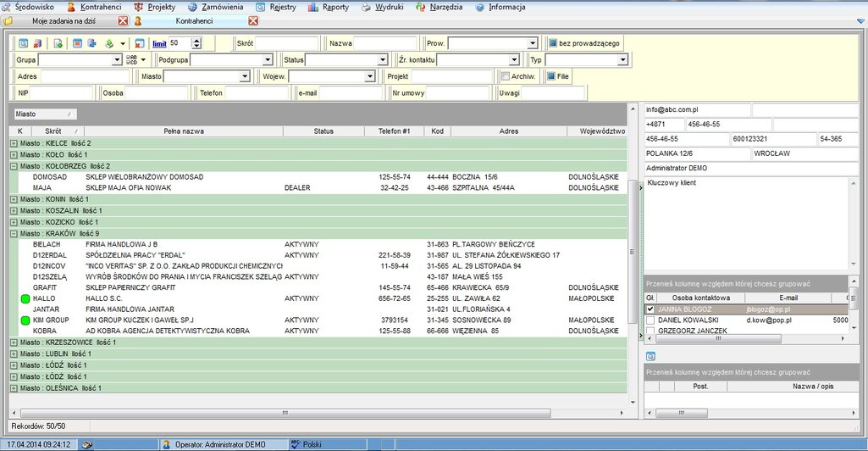This screenshot has height=451, width=868.
Task: Uncheck the JANINA BLOGOZ main contact checkbox
Action: 650,309
